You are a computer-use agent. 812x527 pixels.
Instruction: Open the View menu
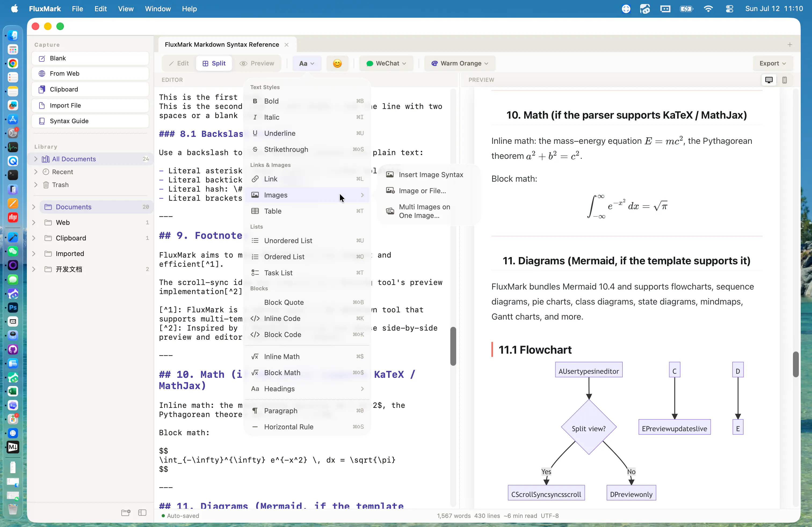[126, 9]
